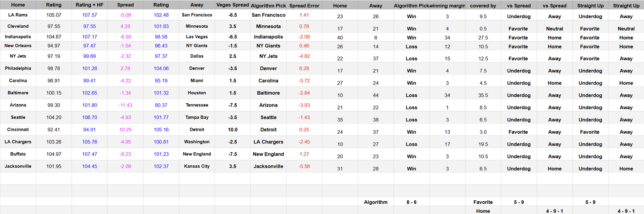The height and width of the screenshot is (214, 644).
Task: Select the "8 - 6" algorithm record cell
Action: (x=411, y=202)
